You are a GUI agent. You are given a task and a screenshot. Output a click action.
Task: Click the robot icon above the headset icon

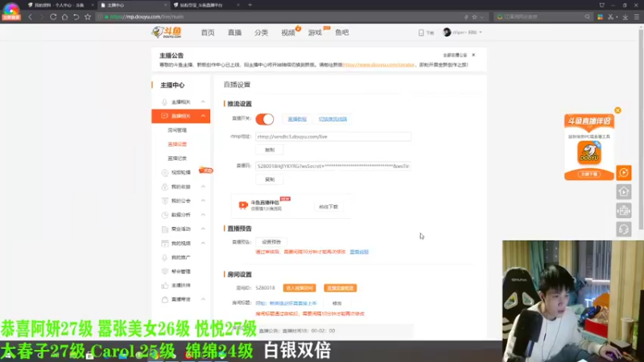624,211
